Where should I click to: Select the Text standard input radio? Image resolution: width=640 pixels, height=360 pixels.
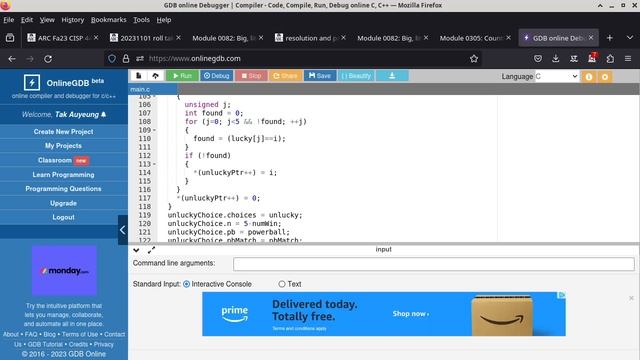click(282, 284)
